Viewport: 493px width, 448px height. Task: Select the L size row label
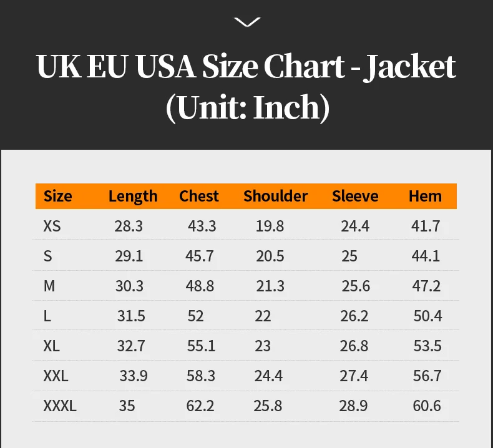pyautogui.click(x=47, y=316)
